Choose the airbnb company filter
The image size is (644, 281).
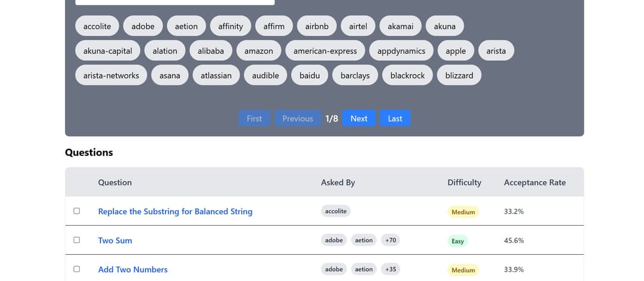(317, 26)
